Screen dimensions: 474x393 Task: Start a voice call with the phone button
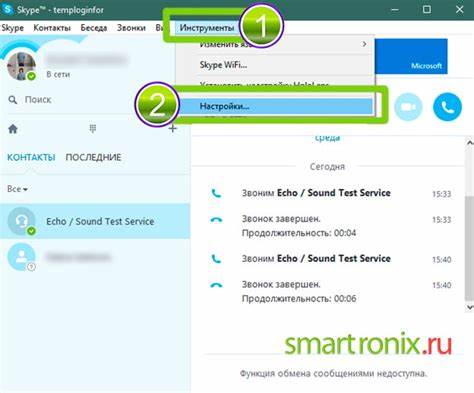click(447, 107)
